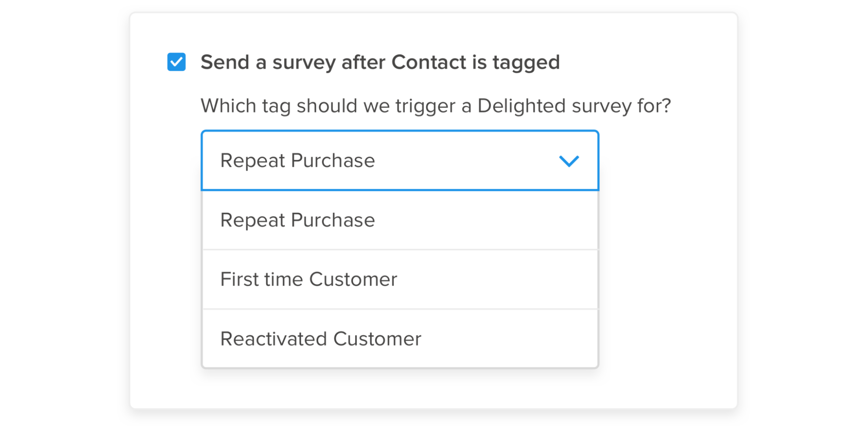Image resolution: width=868 pixels, height=439 pixels.
Task: Set the trigger tag to Reactivated Customer
Action: point(320,339)
